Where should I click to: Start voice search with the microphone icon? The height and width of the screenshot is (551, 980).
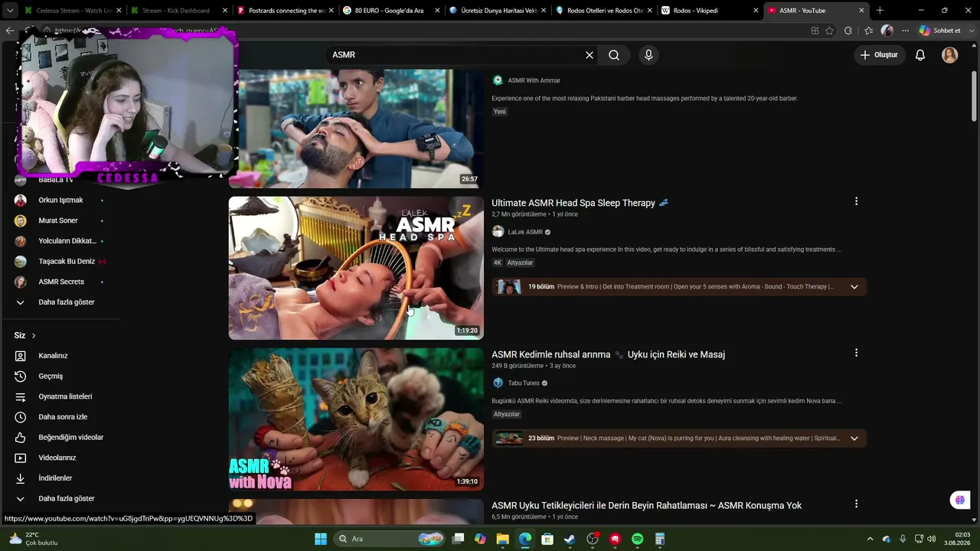[648, 55]
